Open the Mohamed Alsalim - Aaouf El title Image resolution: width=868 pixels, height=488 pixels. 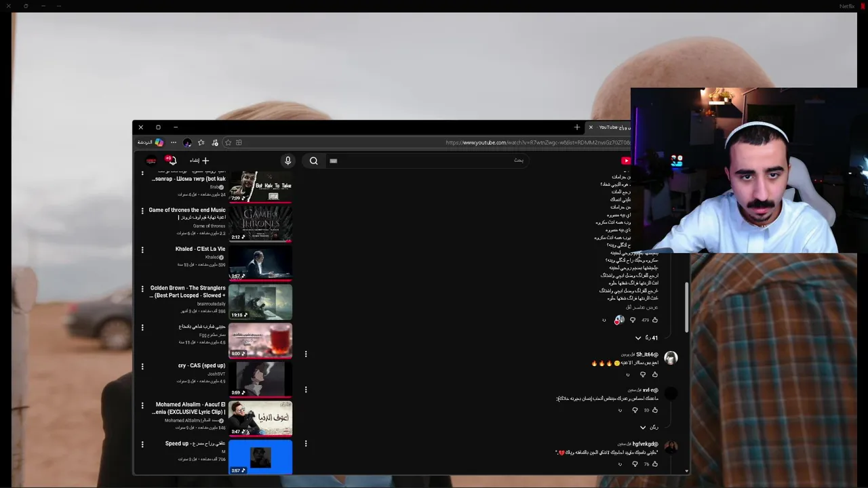(x=190, y=408)
